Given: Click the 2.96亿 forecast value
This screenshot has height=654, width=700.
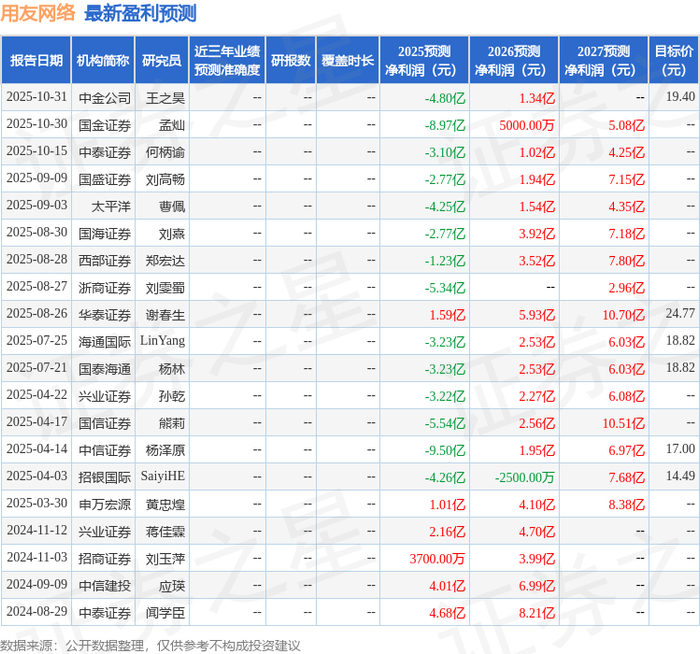Looking at the screenshot, I should coord(627,288).
